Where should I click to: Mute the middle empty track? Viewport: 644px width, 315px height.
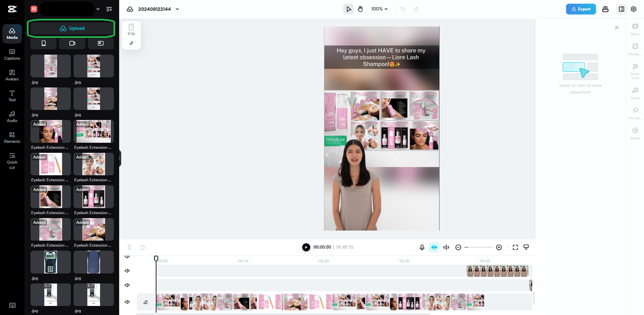(127, 285)
